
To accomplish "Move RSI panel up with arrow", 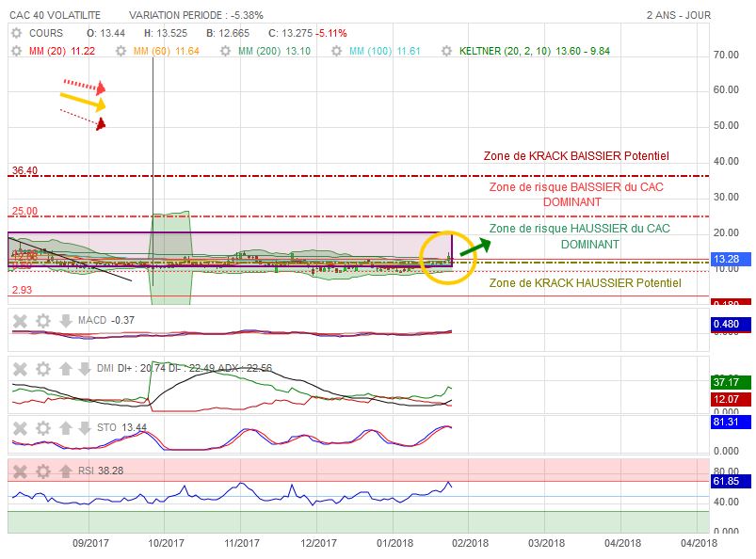I will click(x=66, y=471).
